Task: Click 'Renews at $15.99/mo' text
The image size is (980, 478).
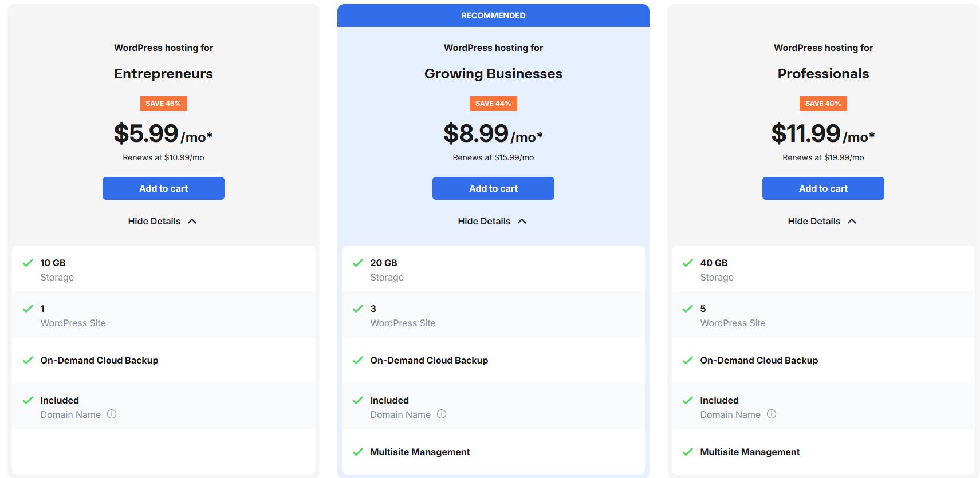Action: [493, 157]
